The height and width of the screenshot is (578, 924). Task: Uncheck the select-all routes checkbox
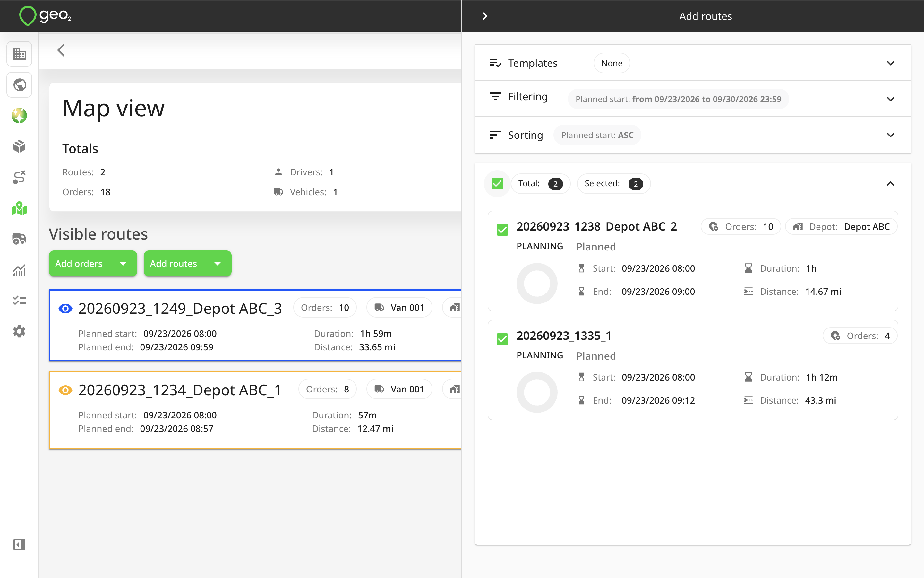[x=497, y=184]
